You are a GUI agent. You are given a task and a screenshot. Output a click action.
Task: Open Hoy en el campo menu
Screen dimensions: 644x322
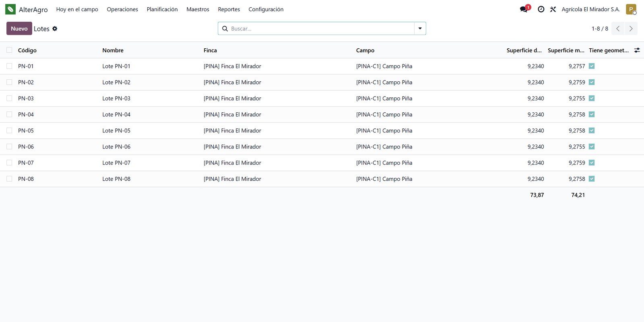click(77, 9)
